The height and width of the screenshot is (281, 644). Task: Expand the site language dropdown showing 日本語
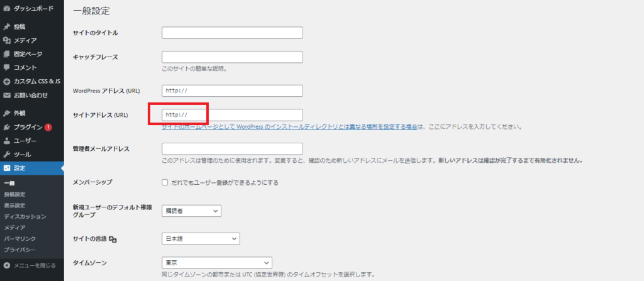pos(201,239)
